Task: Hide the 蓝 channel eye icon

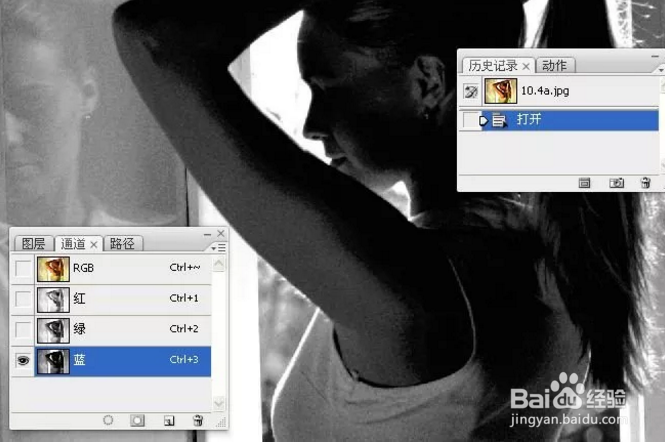Action: pyautogui.click(x=23, y=361)
